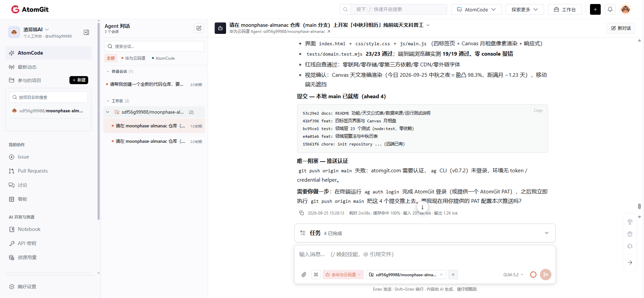Send the message with paper plane
The image size is (644, 298).
pos(546,275)
